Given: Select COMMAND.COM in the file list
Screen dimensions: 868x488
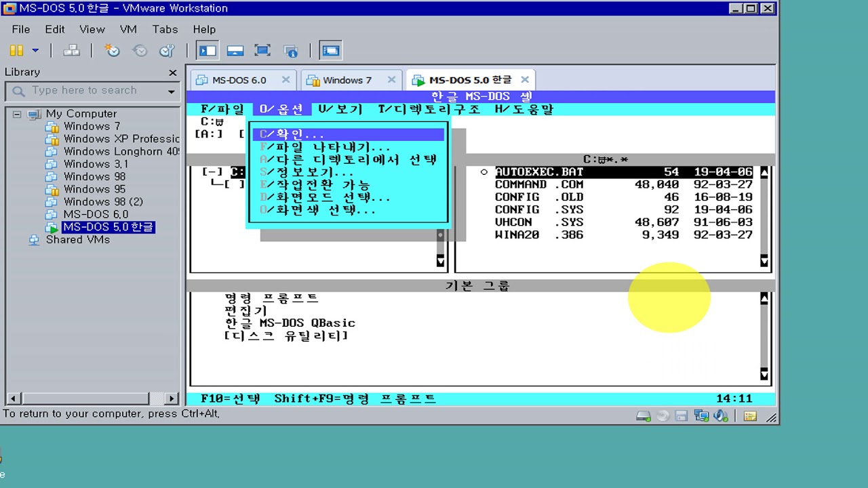Looking at the screenshot, I should 623,184.
